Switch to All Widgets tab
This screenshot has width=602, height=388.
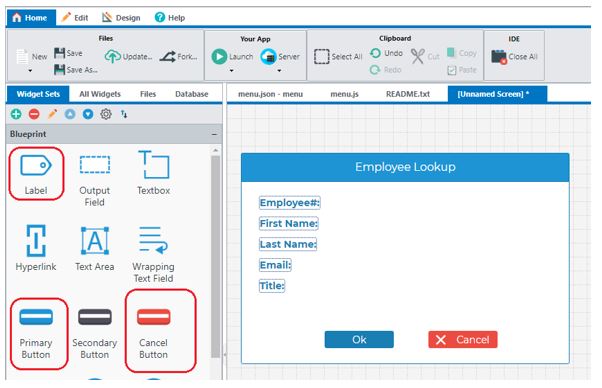click(100, 94)
